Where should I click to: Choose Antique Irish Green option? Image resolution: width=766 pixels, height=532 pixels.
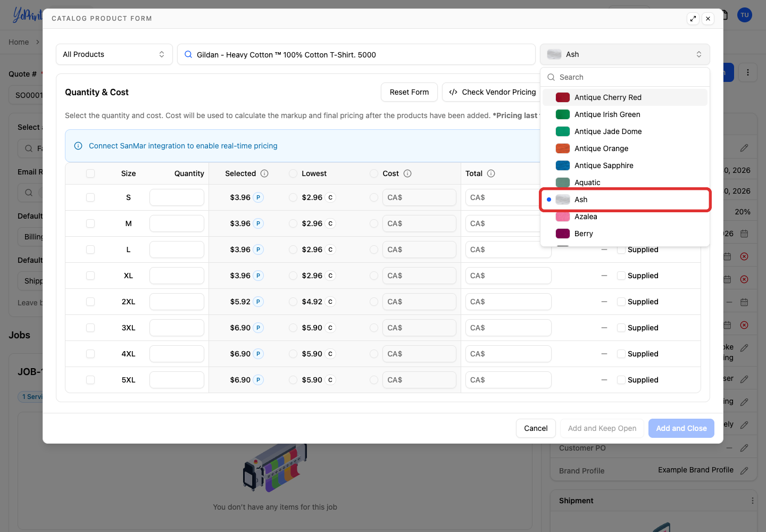coord(625,114)
